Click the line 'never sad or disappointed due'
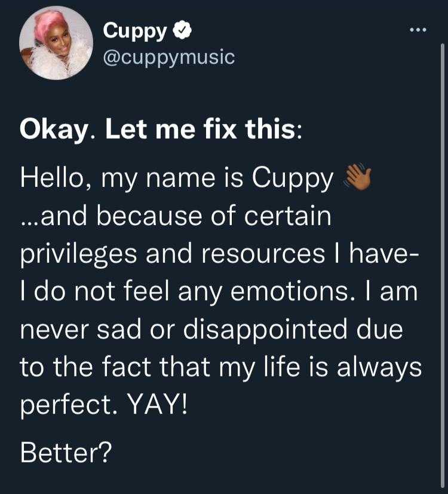The image size is (448, 494). [x=211, y=330]
